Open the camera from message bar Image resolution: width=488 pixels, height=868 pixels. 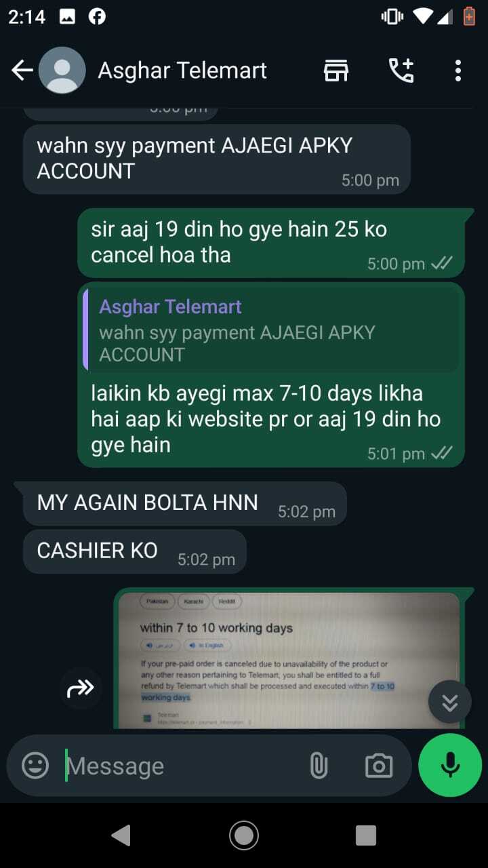[378, 766]
